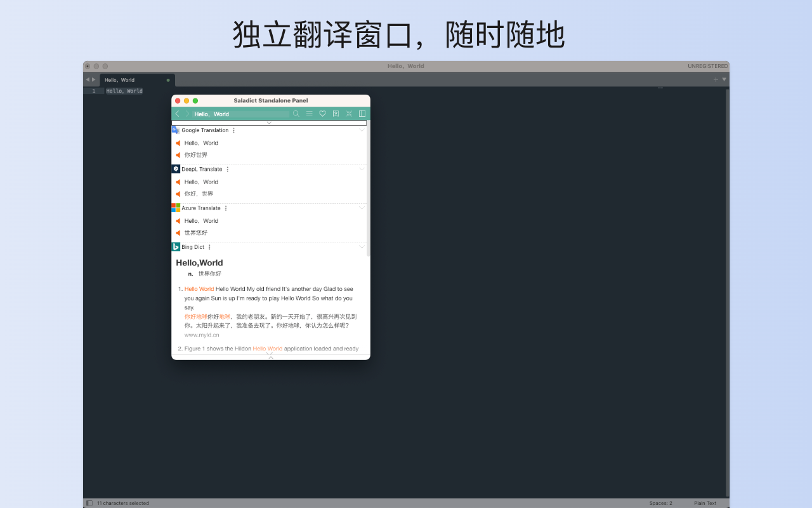Collapse the Azure Translate results section
The height and width of the screenshot is (508, 812).
point(362,208)
